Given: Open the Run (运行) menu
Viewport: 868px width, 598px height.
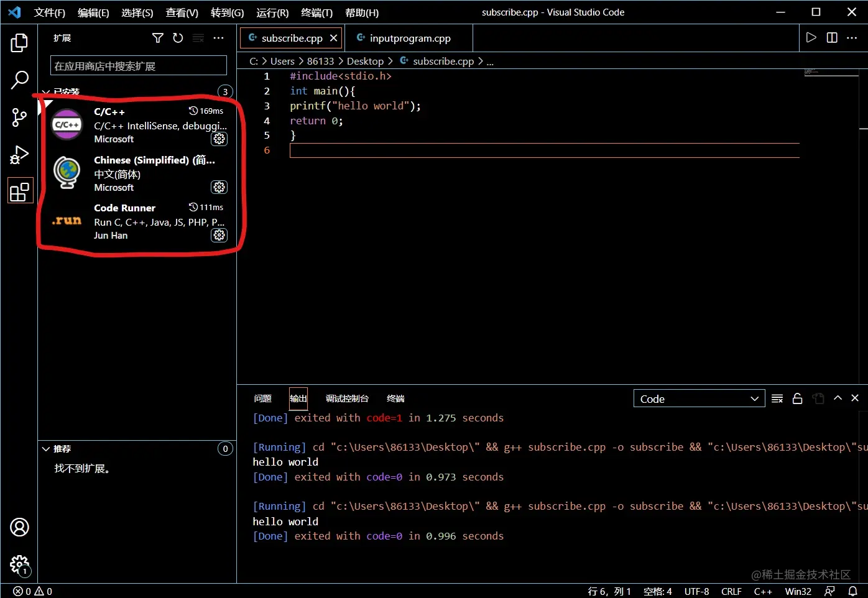Looking at the screenshot, I should click(272, 12).
